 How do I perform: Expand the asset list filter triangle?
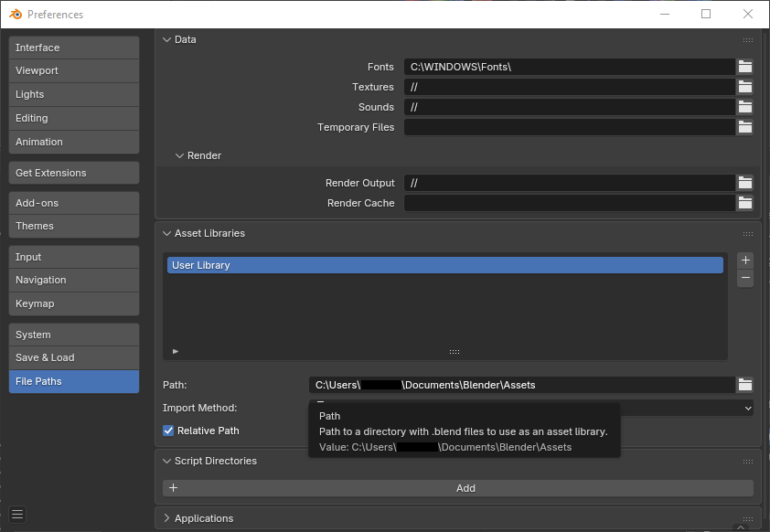[176, 351]
